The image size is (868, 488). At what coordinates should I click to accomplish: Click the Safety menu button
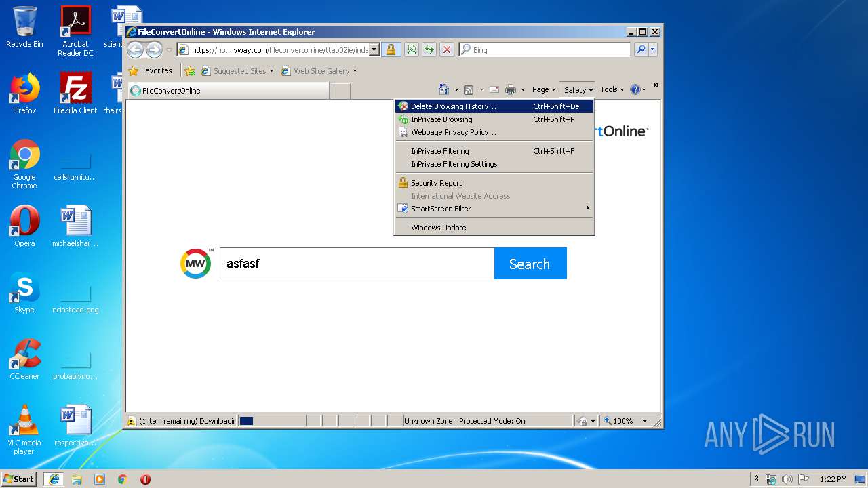click(x=578, y=89)
